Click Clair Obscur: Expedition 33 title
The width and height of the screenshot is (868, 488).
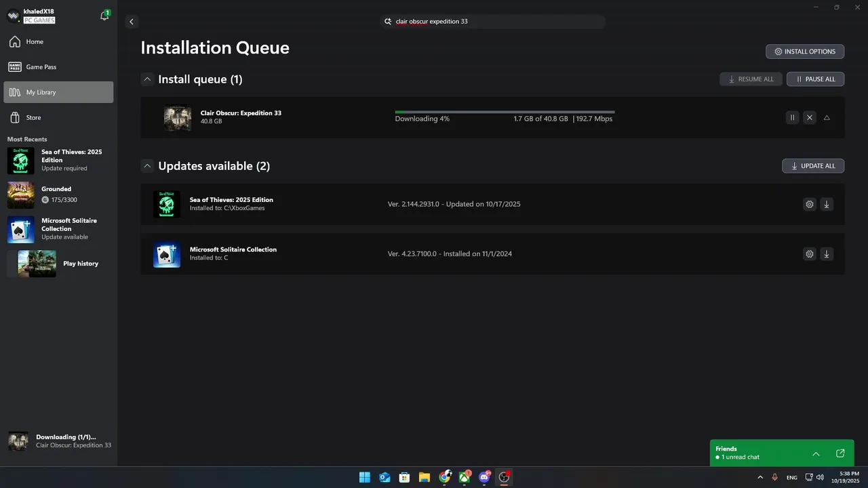pyautogui.click(x=241, y=113)
